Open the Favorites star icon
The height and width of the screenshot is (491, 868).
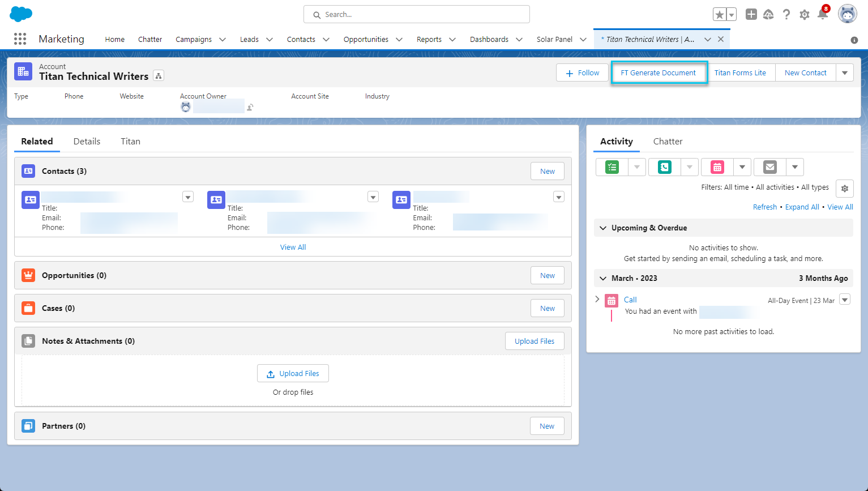pyautogui.click(x=720, y=15)
